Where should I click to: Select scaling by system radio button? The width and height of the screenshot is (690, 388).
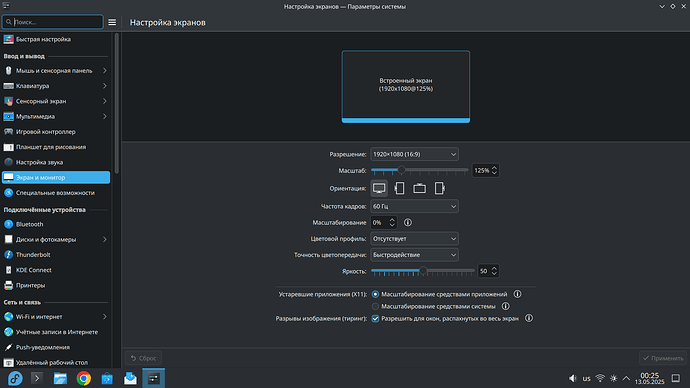(x=375, y=306)
